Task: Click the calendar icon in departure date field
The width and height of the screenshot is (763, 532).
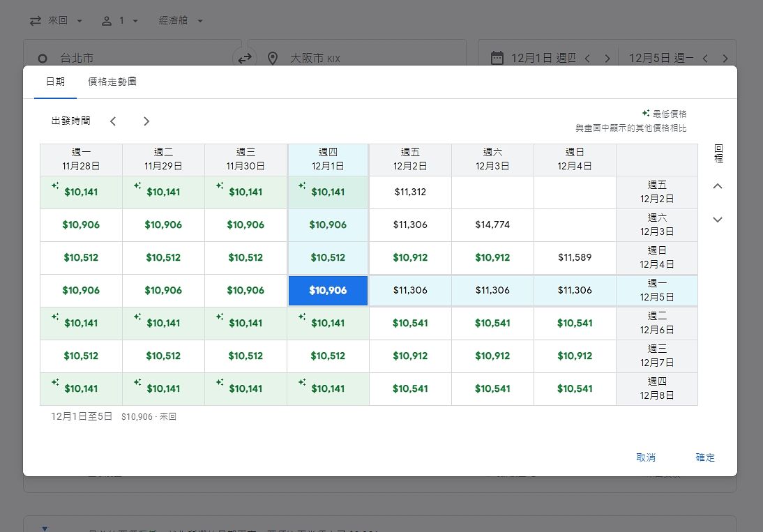Action: (497, 58)
